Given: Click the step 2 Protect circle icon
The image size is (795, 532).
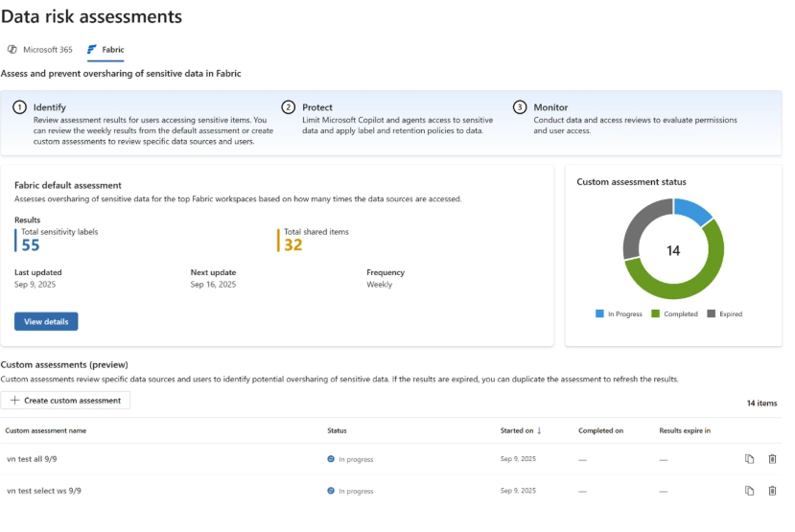Looking at the screenshot, I should (x=288, y=107).
